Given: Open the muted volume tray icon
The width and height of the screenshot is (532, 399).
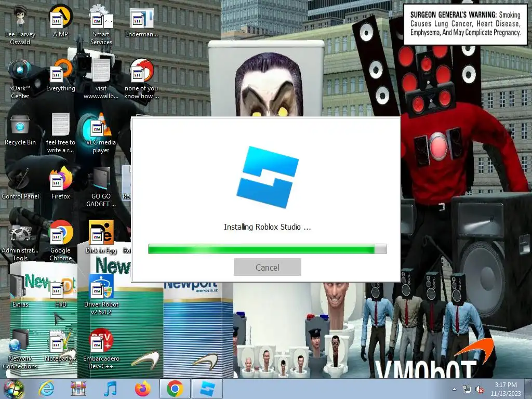Looking at the screenshot, I should click(x=480, y=390).
